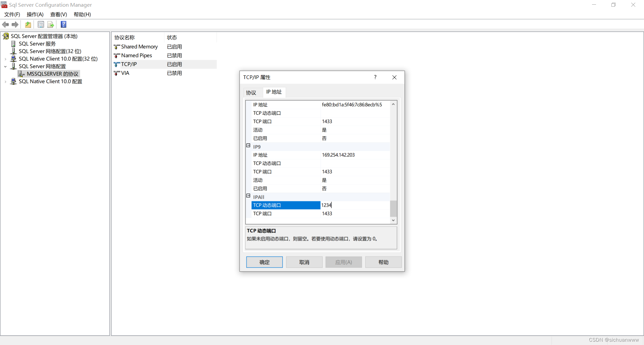Click the IP9 活动 value 是
The image size is (644, 345).
(x=324, y=180)
